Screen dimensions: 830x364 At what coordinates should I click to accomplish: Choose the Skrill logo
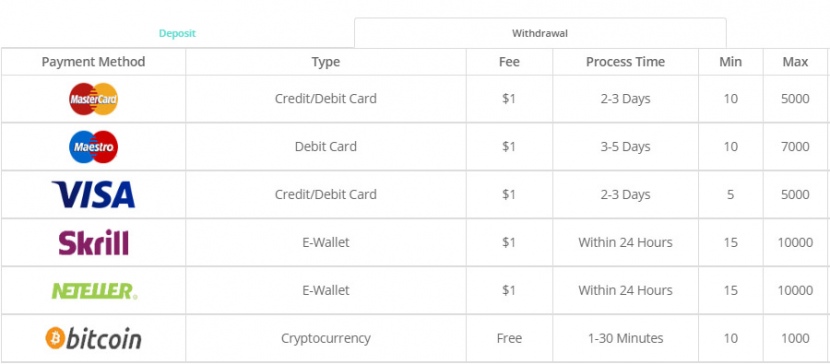click(94, 242)
